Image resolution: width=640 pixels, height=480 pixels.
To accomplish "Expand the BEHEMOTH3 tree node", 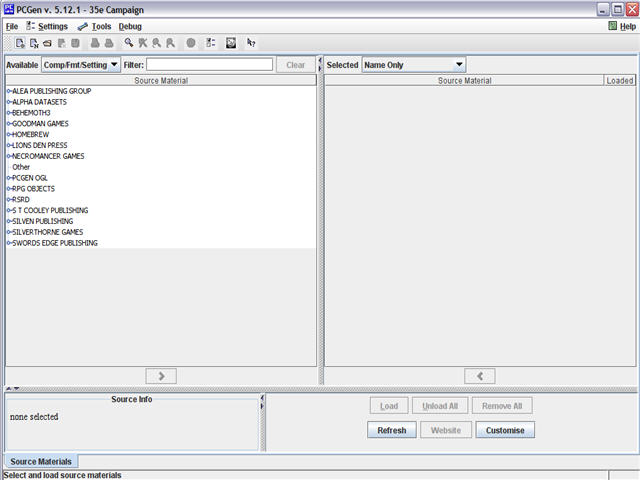I will click(9, 113).
